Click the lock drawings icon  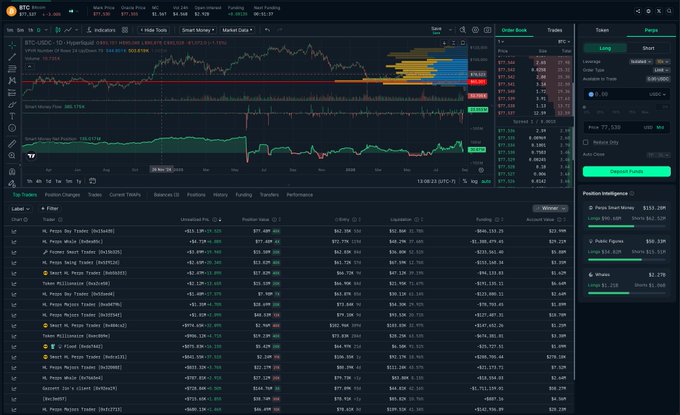12,183
